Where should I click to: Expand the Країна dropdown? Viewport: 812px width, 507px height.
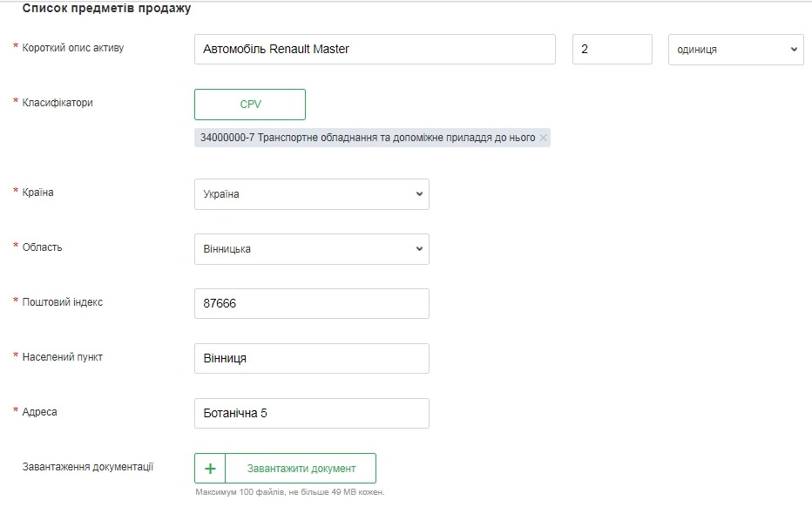click(x=311, y=194)
